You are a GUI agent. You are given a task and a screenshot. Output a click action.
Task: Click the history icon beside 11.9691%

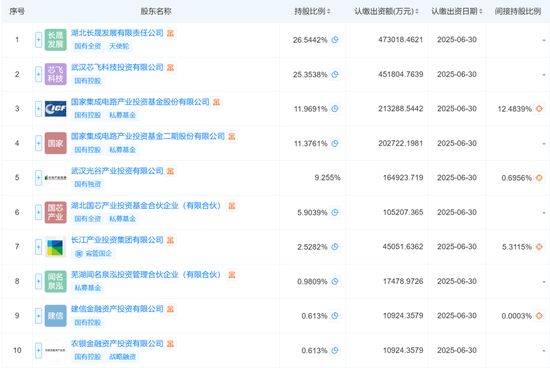[x=335, y=109]
